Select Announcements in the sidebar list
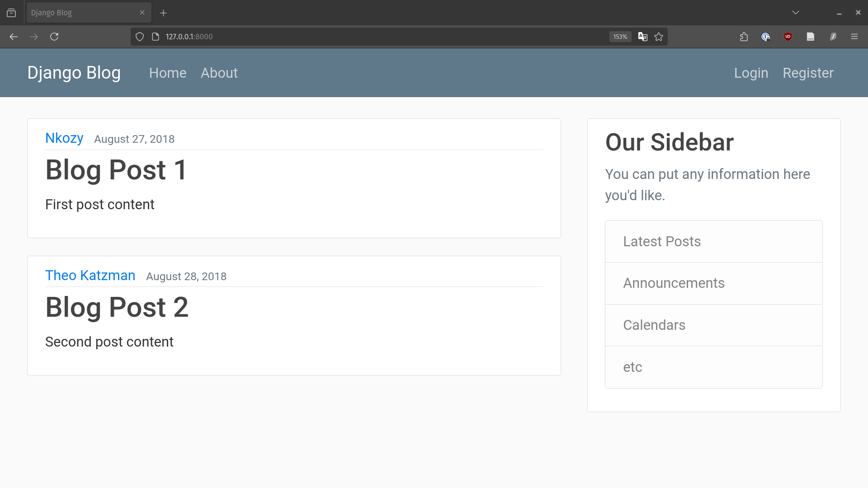The height and width of the screenshot is (488, 868). click(x=674, y=283)
